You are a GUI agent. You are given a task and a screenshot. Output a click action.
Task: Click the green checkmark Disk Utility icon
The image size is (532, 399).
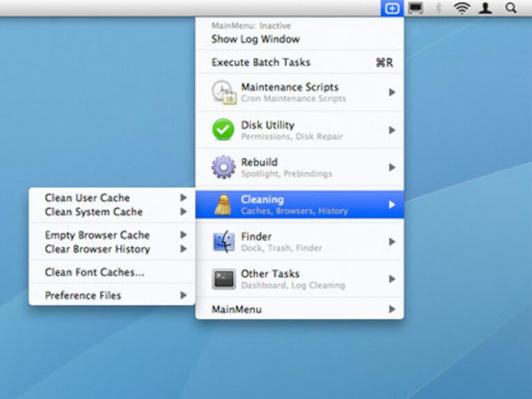tap(223, 130)
